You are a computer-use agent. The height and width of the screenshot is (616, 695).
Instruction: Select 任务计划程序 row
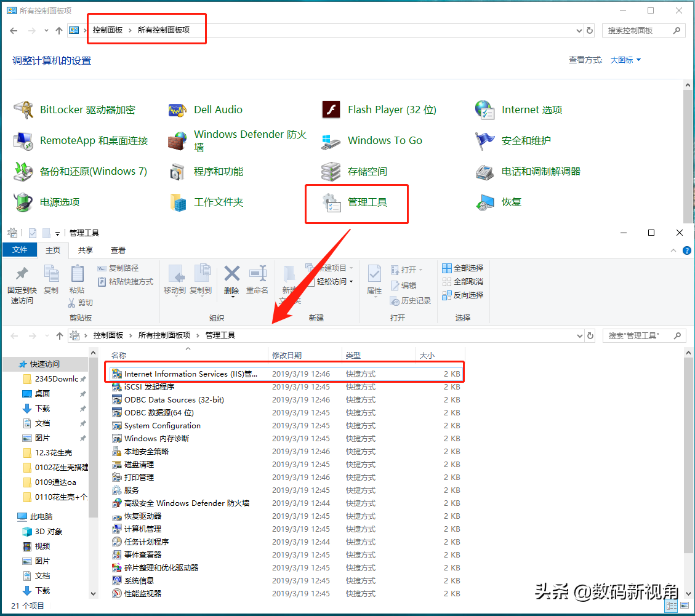[284, 542]
